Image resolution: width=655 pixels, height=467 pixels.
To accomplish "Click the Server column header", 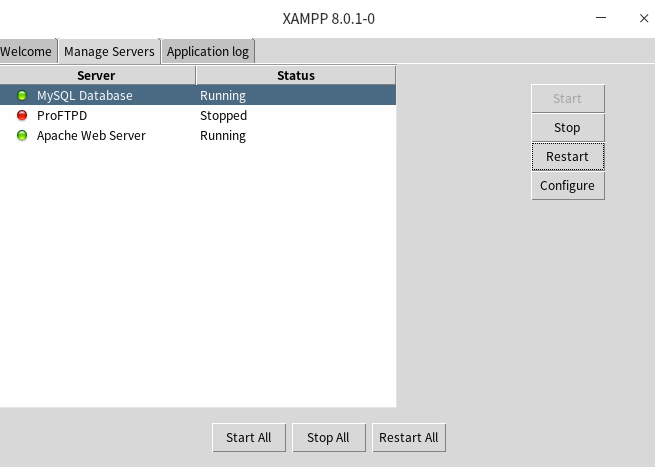I will tap(97, 75).
